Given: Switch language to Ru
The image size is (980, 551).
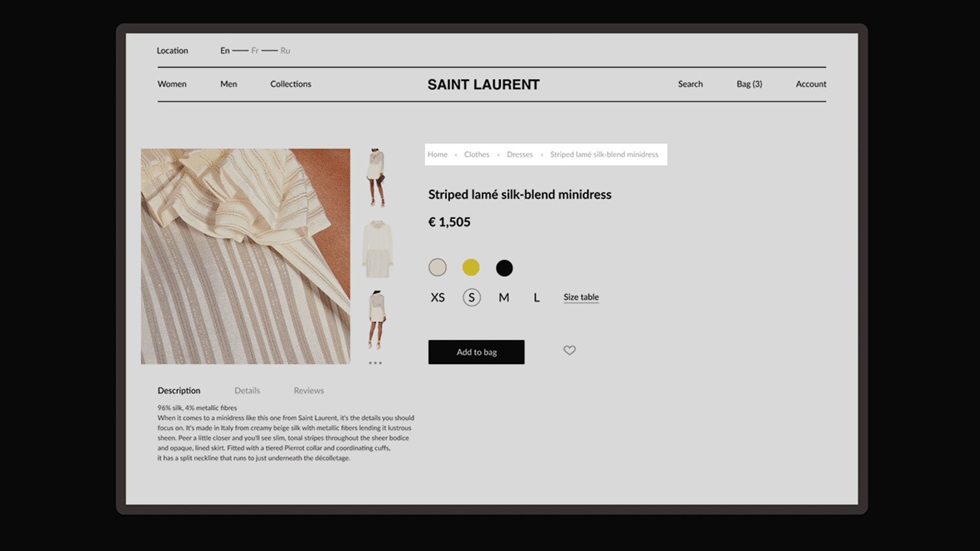Looking at the screenshot, I should (x=285, y=50).
